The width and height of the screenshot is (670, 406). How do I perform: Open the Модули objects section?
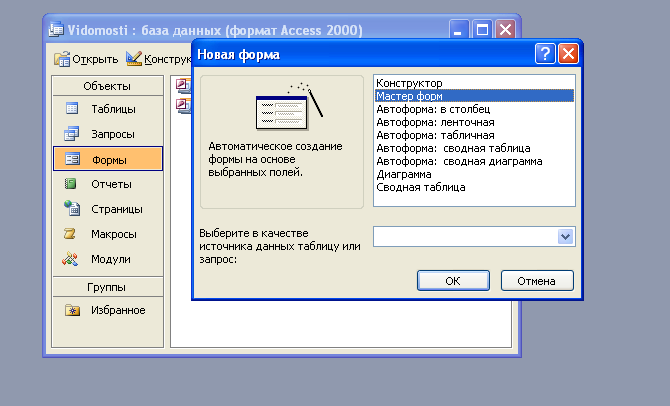pos(108,259)
